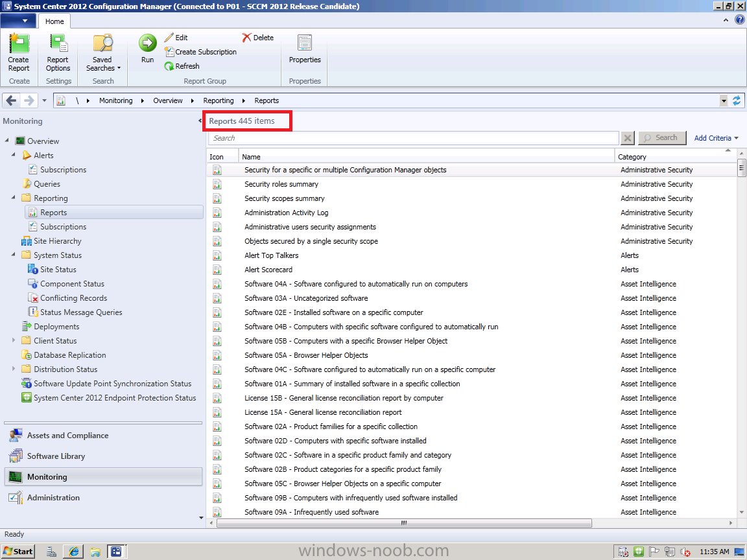
Task: Click Reporting in the breadcrumb path
Action: click(218, 100)
